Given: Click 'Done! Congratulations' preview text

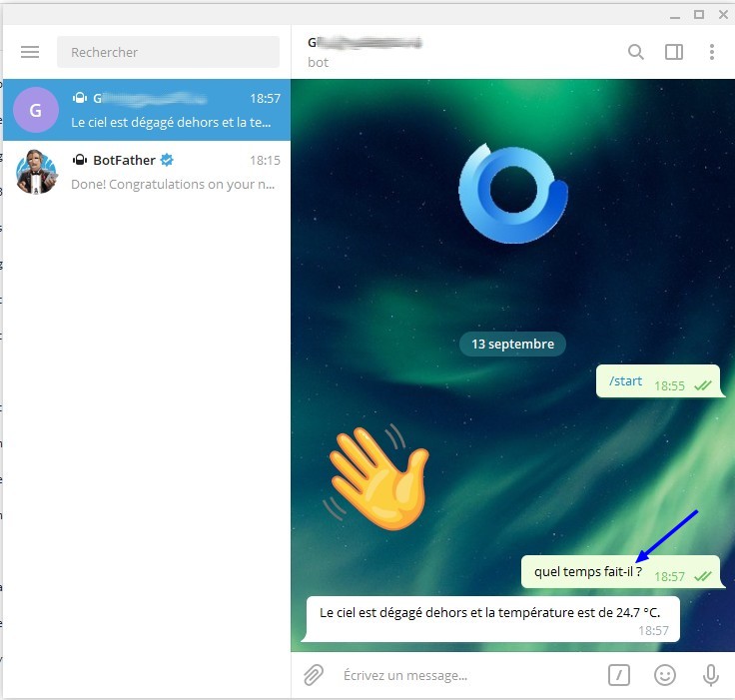Looking at the screenshot, I should [x=173, y=185].
